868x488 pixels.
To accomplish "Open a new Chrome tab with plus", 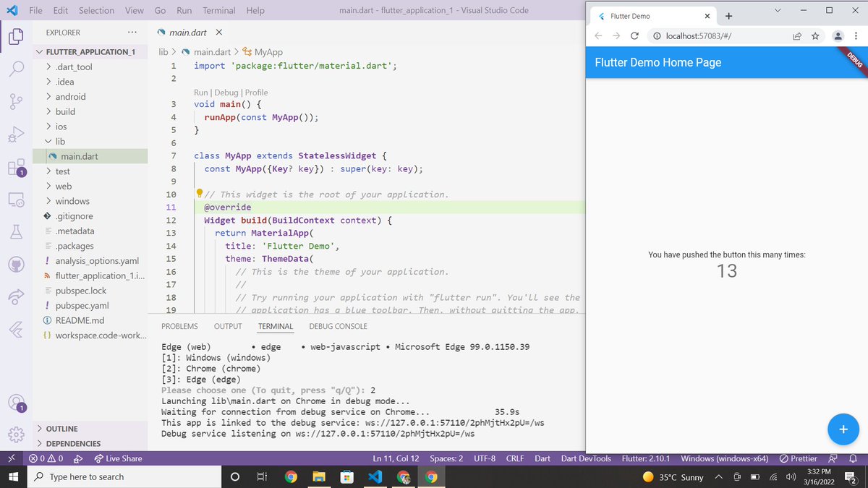I will click(728, 16).
